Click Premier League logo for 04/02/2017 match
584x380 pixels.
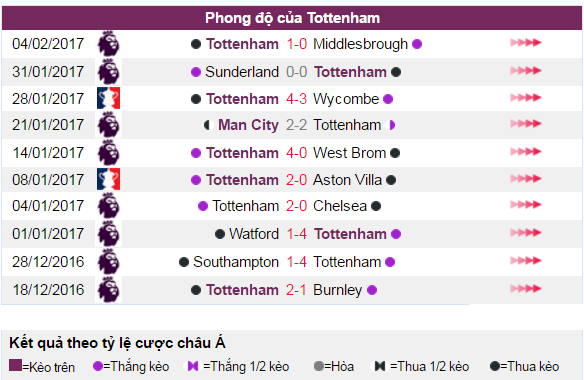click(108, 44)
